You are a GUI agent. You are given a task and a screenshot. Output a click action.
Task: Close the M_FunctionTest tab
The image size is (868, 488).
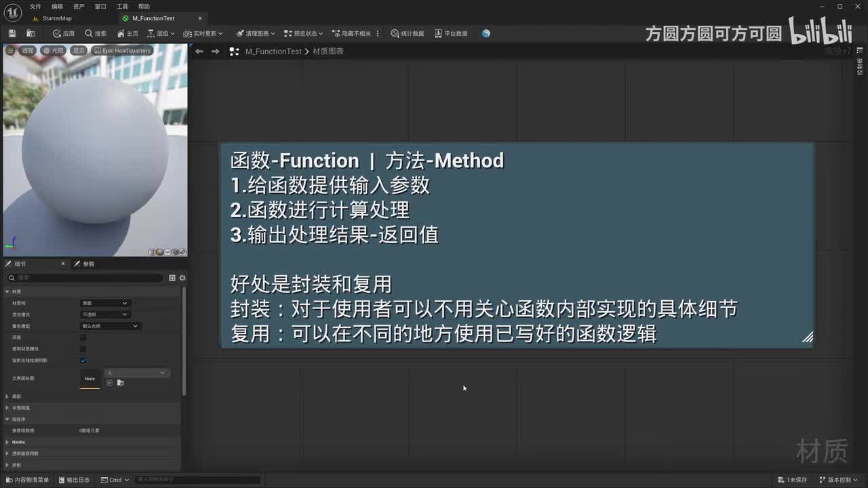tap(200, 18)
